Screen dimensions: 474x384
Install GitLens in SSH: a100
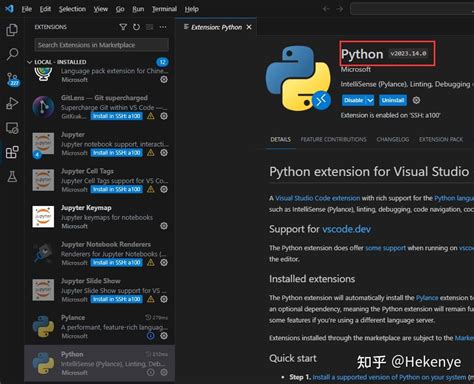(x=117, y=116)
